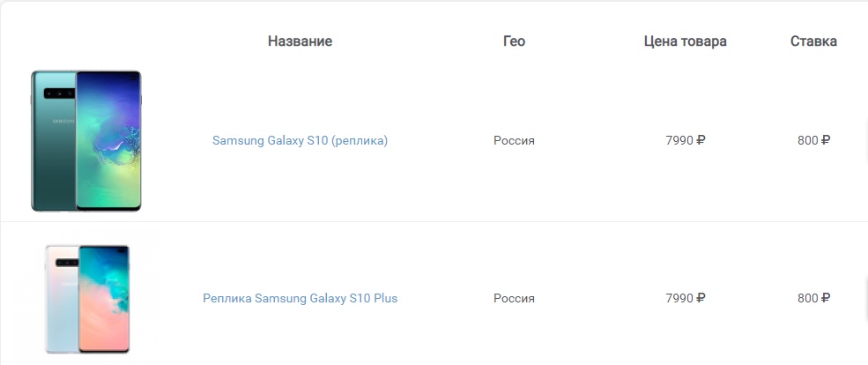The height and width of the screenshot is (365, 868).
Task: Click the ruble sign after the Galaxy S10 (реплика) rate
Action: tap(826, 141)
